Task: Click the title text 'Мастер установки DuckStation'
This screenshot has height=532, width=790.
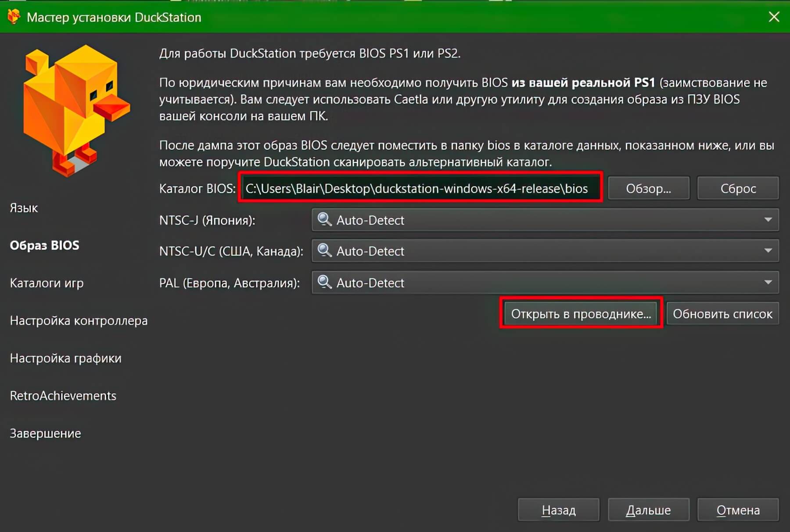Action: pos(114,17)
